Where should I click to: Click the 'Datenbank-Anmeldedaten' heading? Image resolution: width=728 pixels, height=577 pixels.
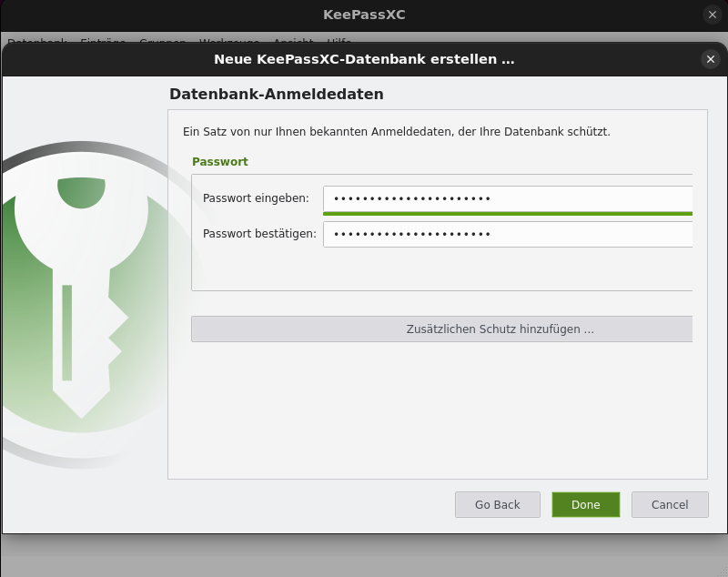click(277, 94)
